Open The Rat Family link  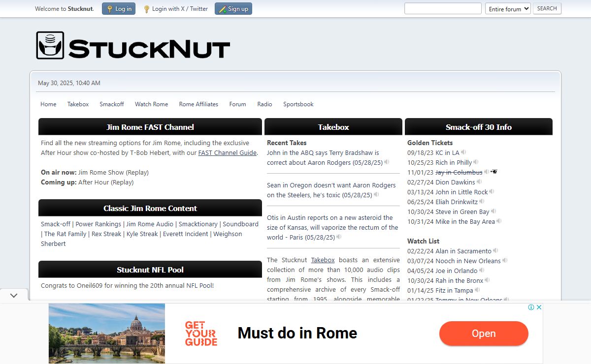pyautogui.click(x=66, y=234)
